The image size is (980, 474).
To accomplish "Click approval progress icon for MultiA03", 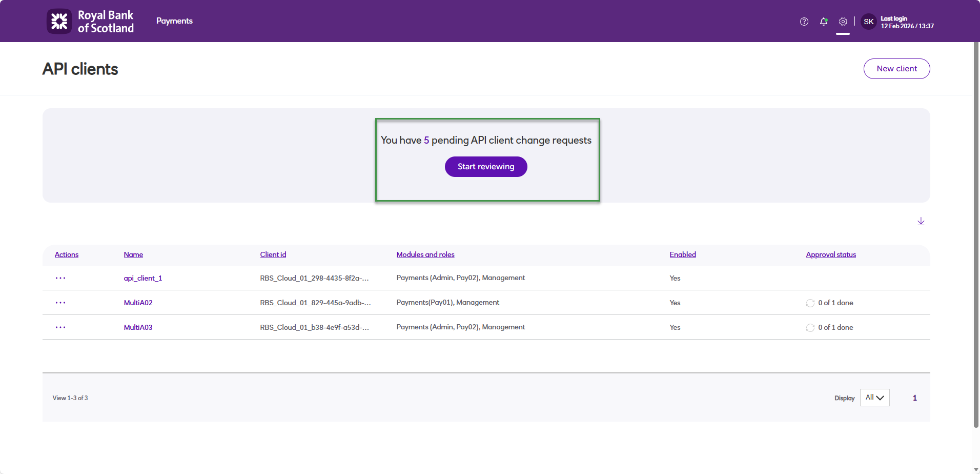I will click(x=810, y=328).
